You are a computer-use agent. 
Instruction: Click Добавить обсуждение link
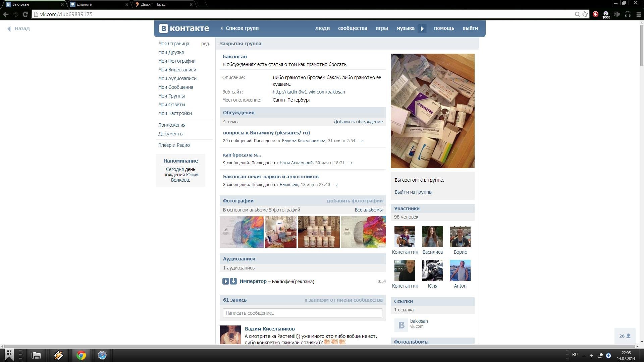(358, 122)
